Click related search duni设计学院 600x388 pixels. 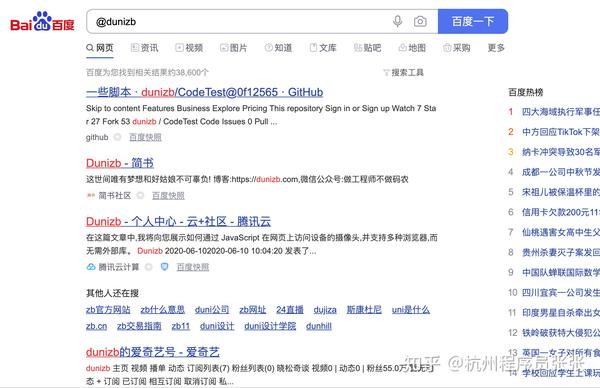[x=270, y=326]
